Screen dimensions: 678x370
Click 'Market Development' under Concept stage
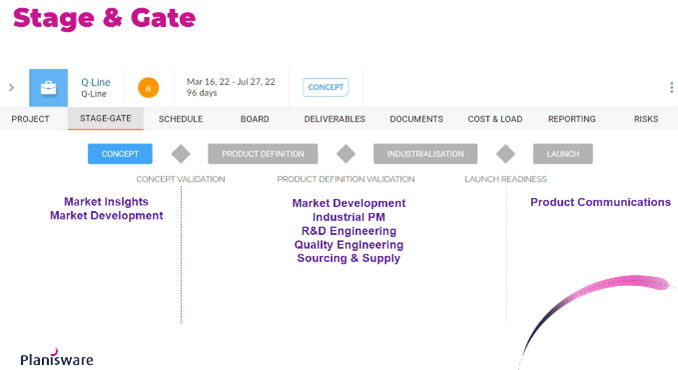tap(106, 216)
